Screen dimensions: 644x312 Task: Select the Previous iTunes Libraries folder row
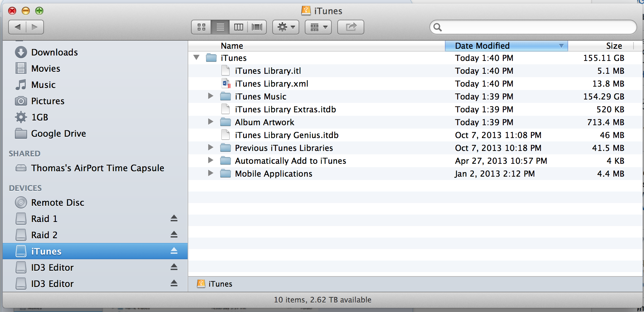(415, 148)
